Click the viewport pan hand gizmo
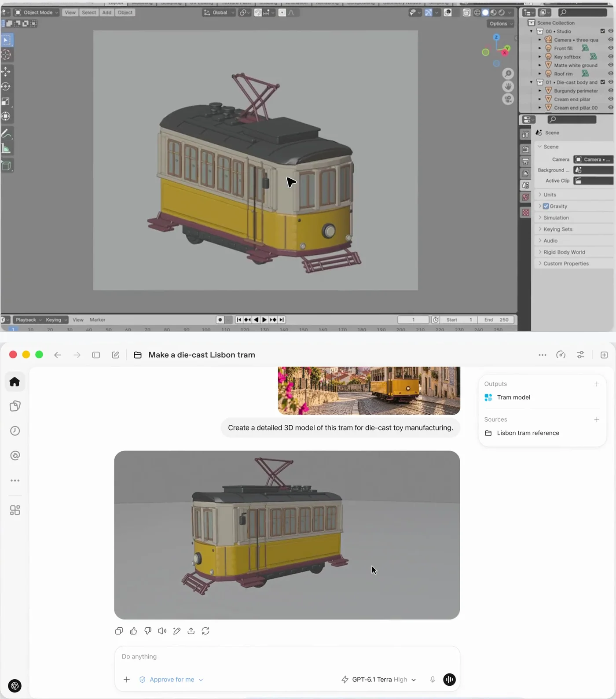 (508, 86)
